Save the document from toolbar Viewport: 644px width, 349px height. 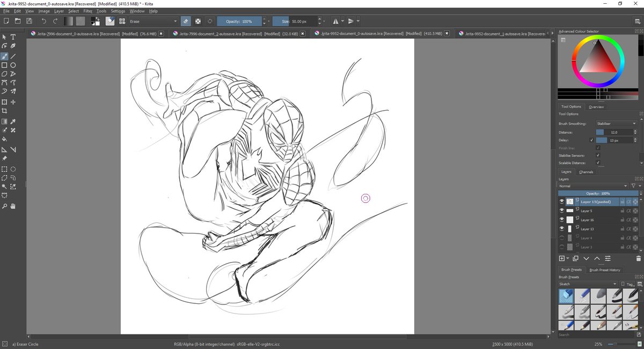(29, 21)
